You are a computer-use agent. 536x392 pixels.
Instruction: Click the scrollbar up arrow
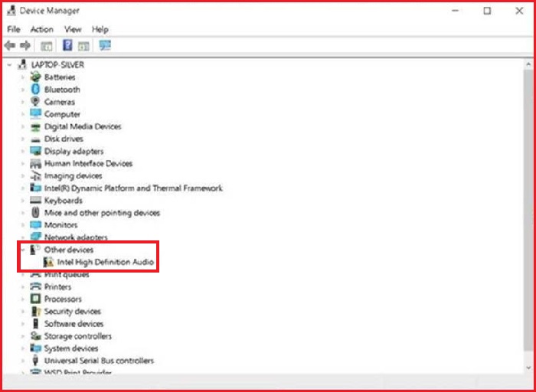click(x=528, y=64)
